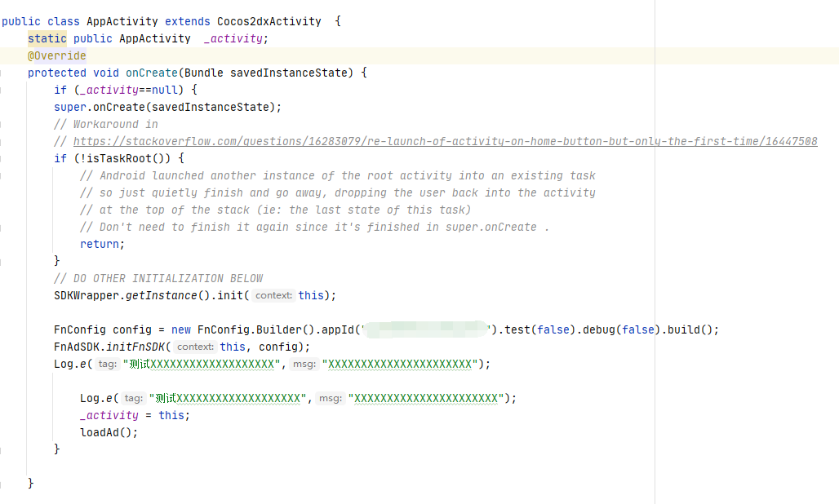Click the return statement keyword
The width and height of the screenshot is (839, 504).
tap(102, 244)
